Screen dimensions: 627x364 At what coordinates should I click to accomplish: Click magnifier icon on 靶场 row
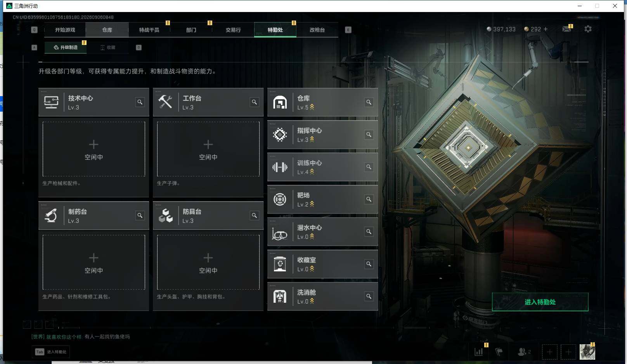click(x=369, y=199)
